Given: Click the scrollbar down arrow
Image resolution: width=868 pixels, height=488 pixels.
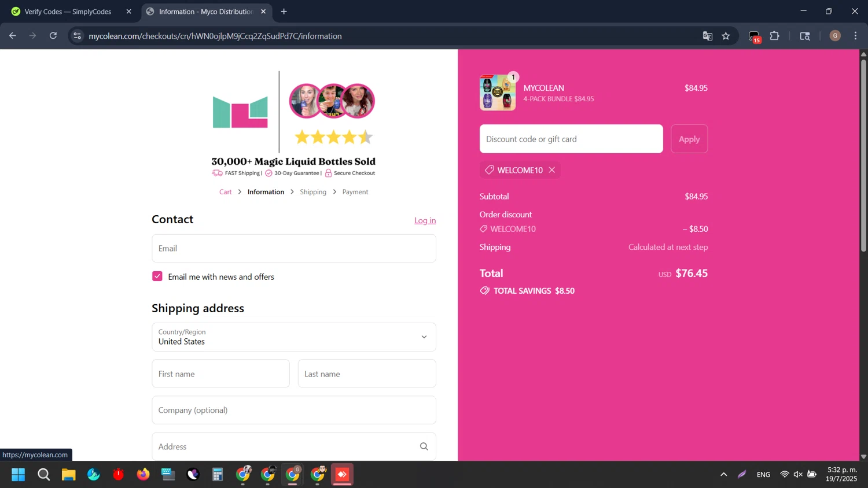Looking at the screenshot, I should coord(863,457).
